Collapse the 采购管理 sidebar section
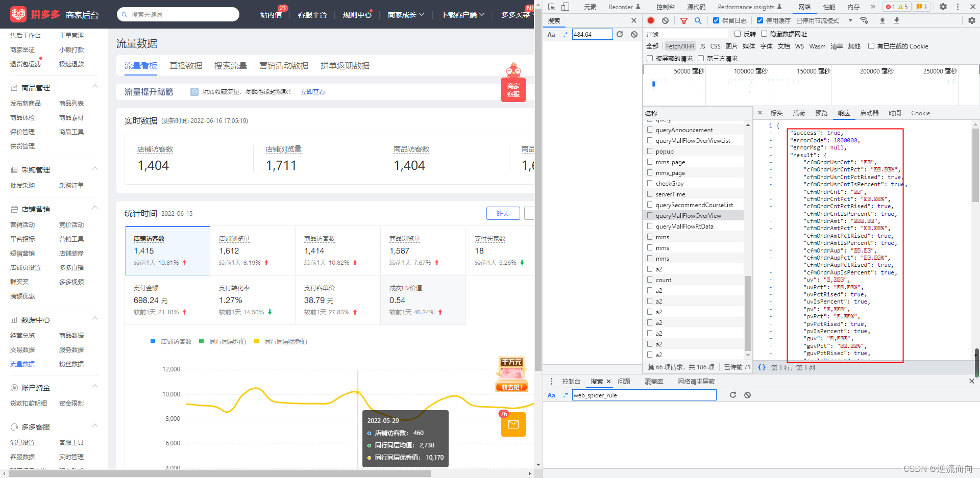The height and width of the screenshot is (478, 980). (x=95, y=168)
